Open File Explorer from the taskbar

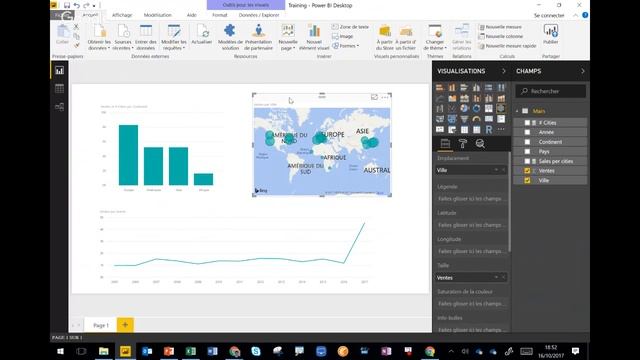point(104,351)
